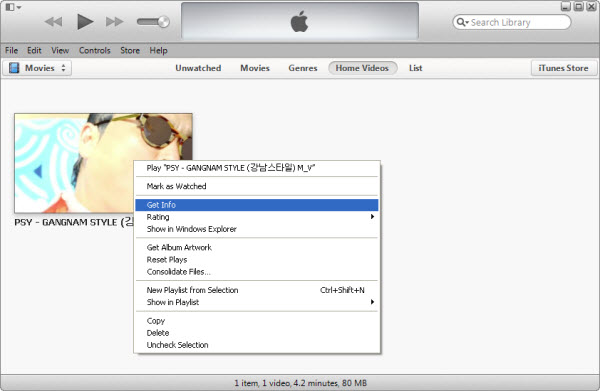Choose New Playlist from Selection
Screen dimensions: 600x391
tap(257, 290)
